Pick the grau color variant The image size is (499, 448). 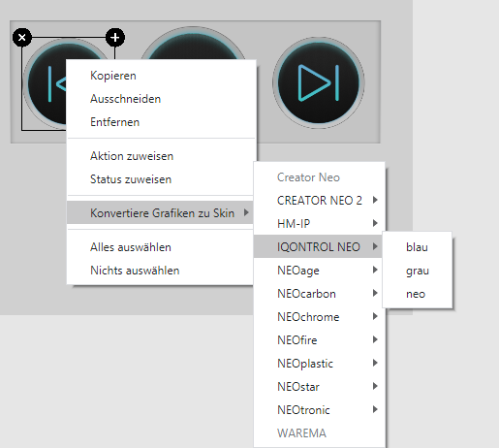(x=418, y=271)
